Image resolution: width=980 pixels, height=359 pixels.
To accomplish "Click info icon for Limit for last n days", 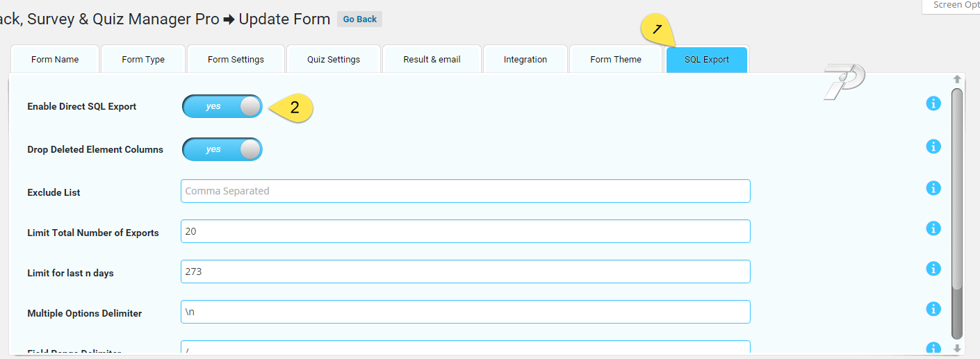I will 933,269.
